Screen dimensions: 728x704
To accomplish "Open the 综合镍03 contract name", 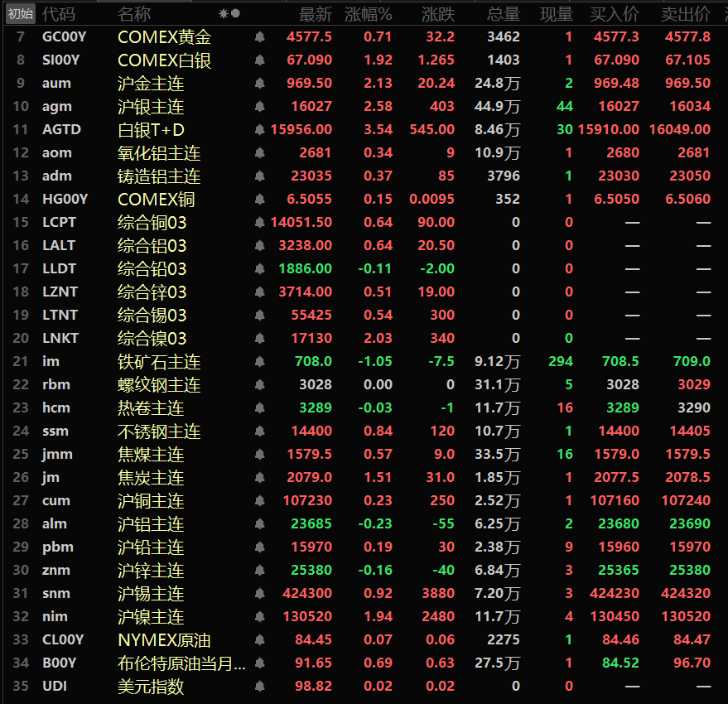I will 152,339.
